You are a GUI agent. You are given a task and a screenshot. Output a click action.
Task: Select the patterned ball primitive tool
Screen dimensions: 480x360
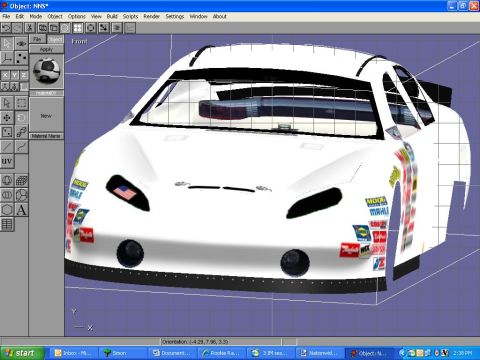21,195
